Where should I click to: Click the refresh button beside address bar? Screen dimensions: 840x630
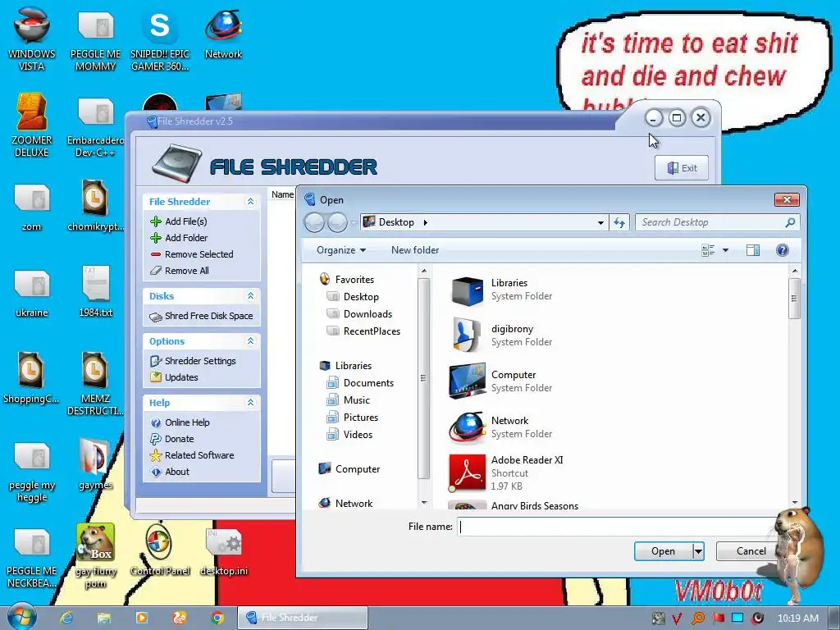[x=619, y=222]
